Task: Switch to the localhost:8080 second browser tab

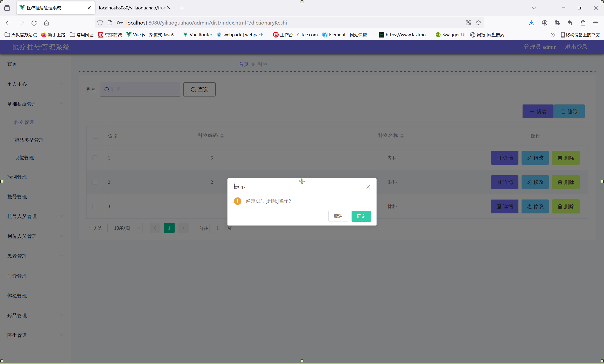Action: click(x=132, y=8)
